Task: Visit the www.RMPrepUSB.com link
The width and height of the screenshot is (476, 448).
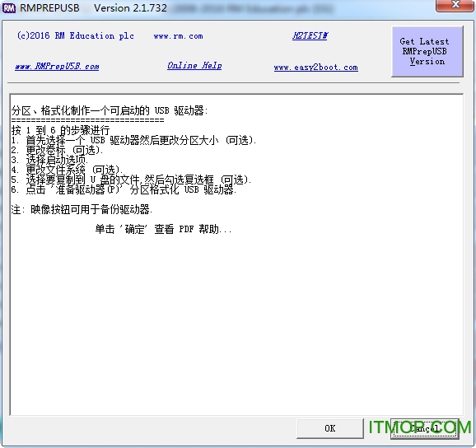Action: pyautogui.click(x=57, y=66)
